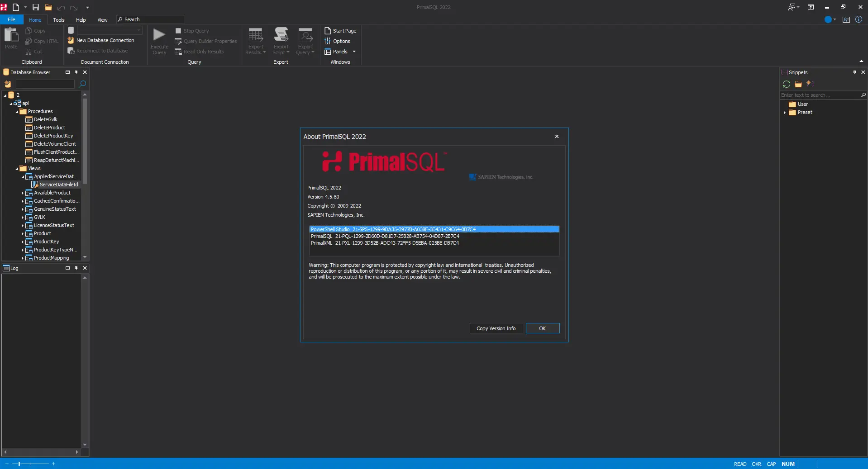Click the Undo arrow in quick access toolbar
The width and height of the screenshot is (868, 469).
(x=61, y=8)
